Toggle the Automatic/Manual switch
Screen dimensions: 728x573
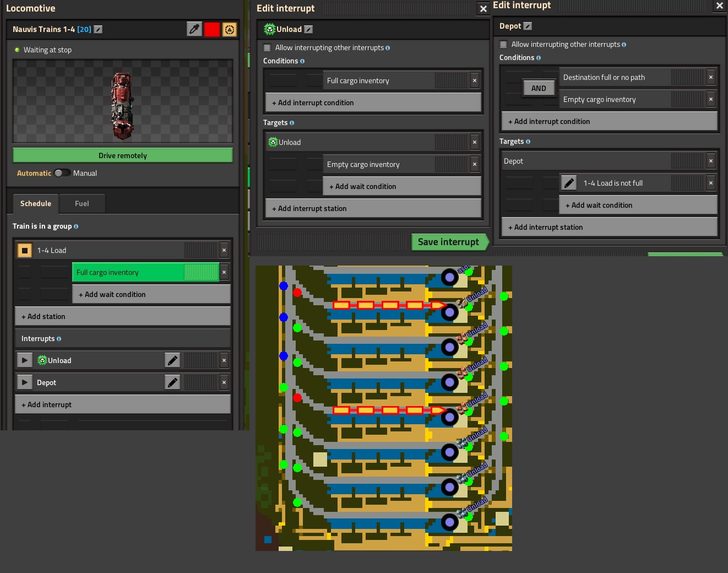tap(62, 173)
